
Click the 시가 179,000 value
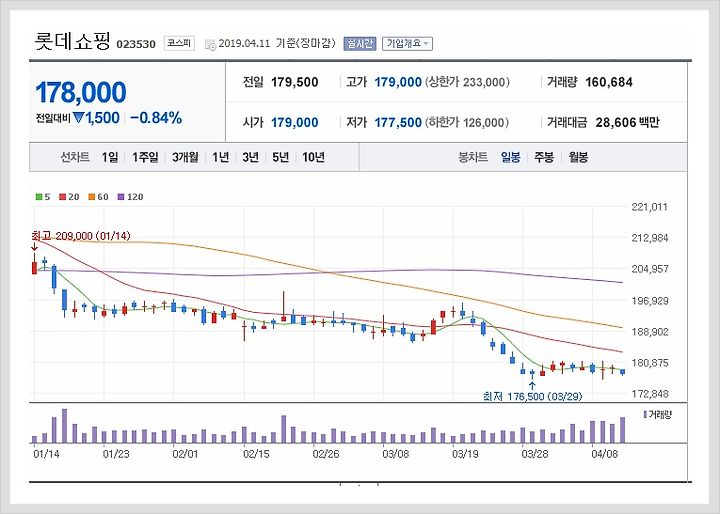point(294,123)
